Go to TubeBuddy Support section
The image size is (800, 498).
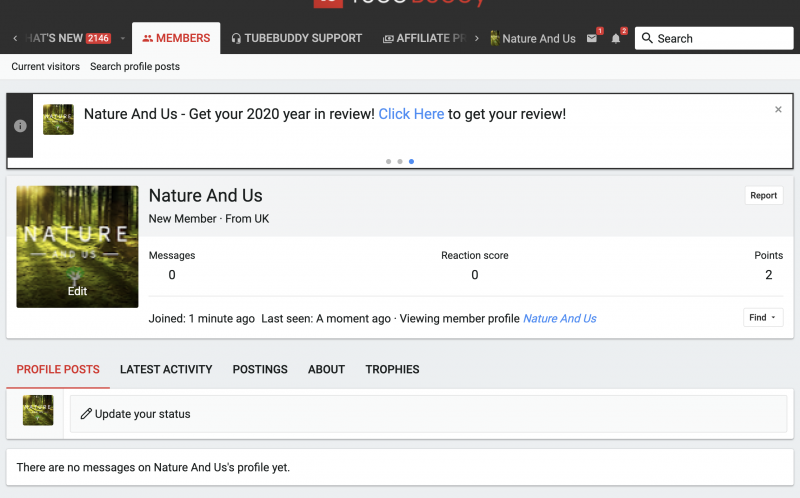tap(296, 39)
